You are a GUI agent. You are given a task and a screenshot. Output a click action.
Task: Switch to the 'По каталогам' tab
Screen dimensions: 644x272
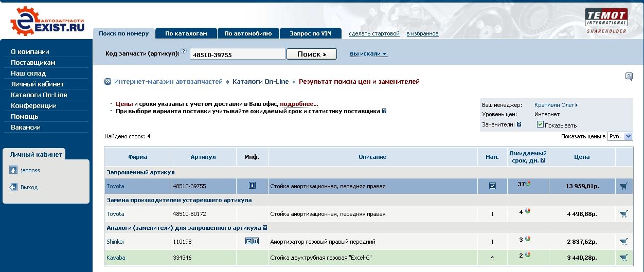pyautogui.click(x=186, y=33)
